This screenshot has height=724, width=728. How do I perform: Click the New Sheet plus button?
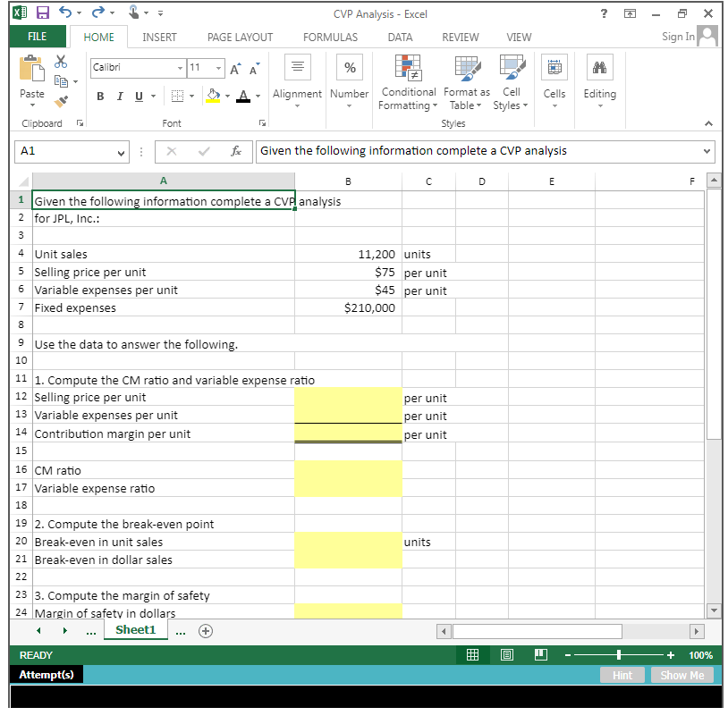pos(205,630)
